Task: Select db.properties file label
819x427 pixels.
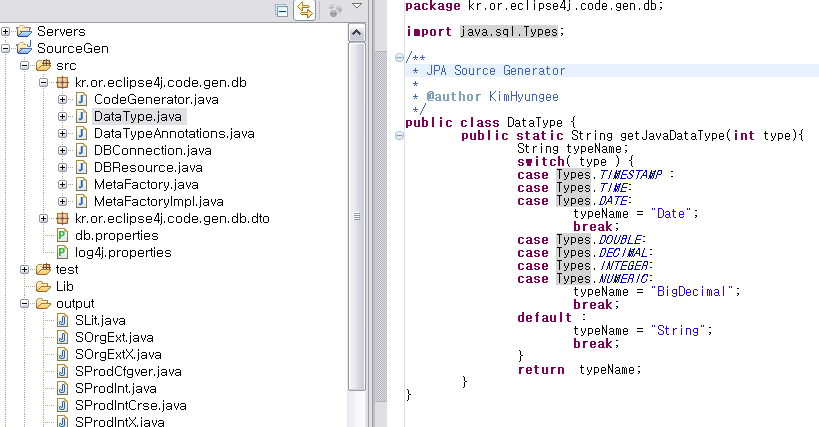Action: click(x=116, y=235)
